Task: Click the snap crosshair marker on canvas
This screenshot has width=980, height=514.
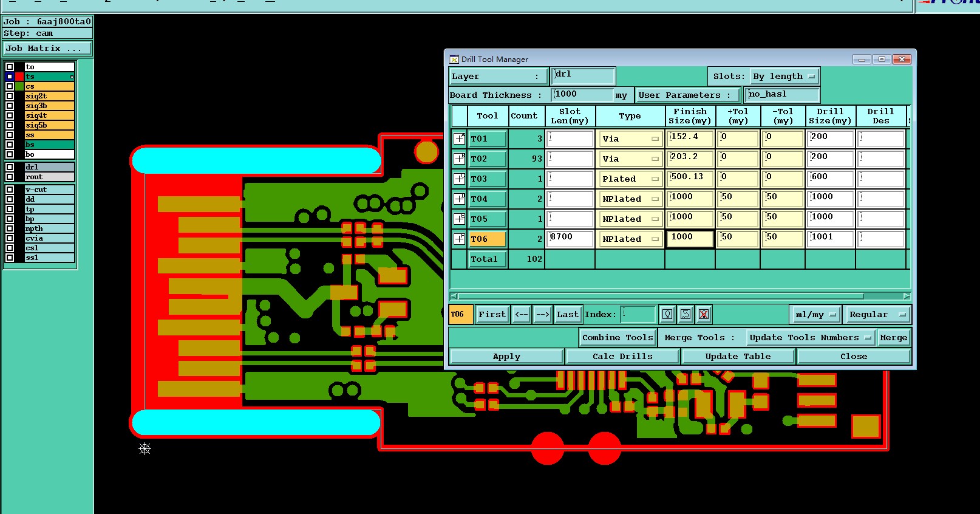Action: tap(145, 449)
